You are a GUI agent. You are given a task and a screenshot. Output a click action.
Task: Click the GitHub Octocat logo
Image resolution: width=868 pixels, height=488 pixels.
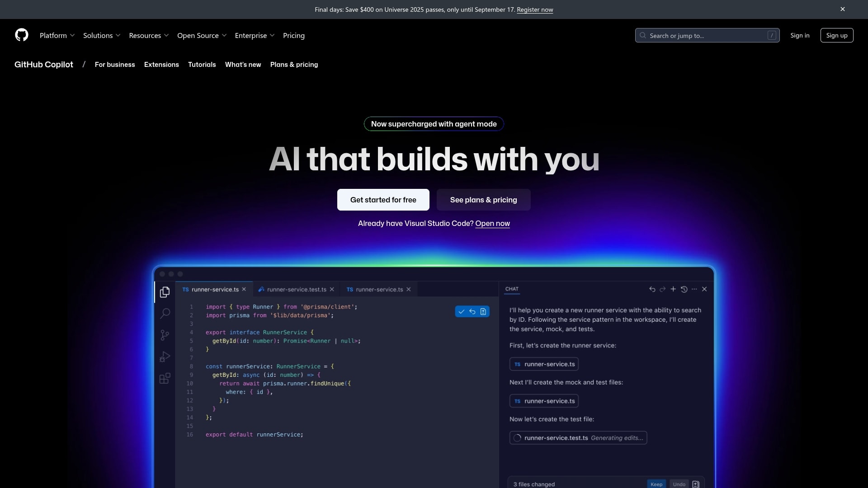click(x=22, y=35)
